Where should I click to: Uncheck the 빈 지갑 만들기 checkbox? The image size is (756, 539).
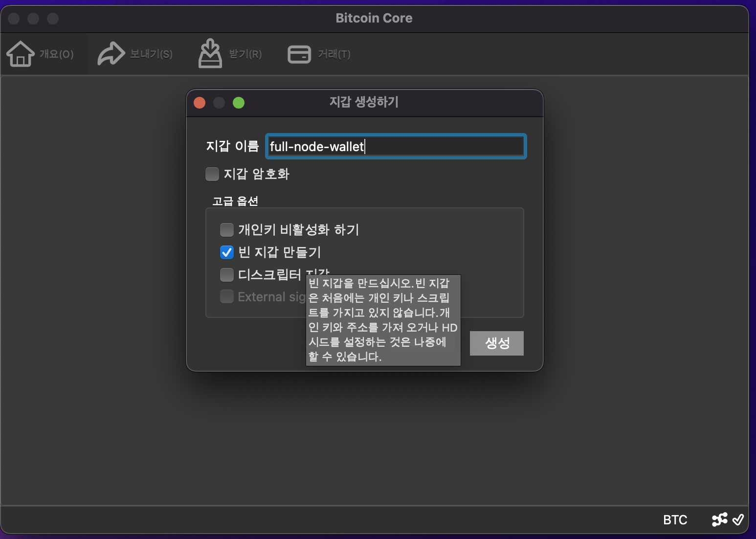pos(227,252)
